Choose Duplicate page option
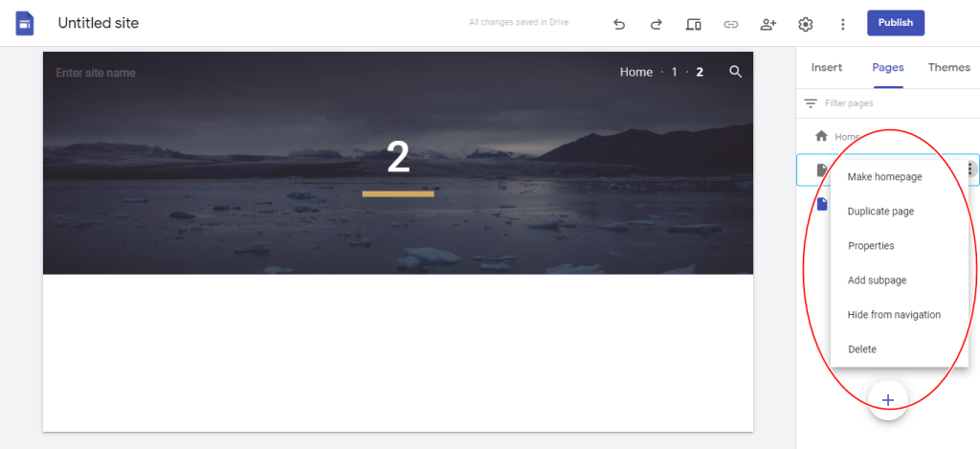Screen dimensions: 980x449 tap(880, 212)
